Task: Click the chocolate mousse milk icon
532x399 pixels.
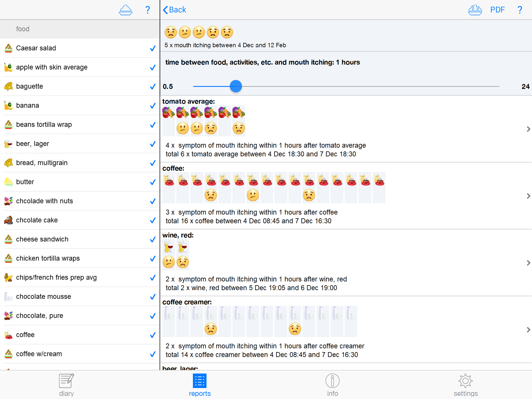Action: point(8,297)
